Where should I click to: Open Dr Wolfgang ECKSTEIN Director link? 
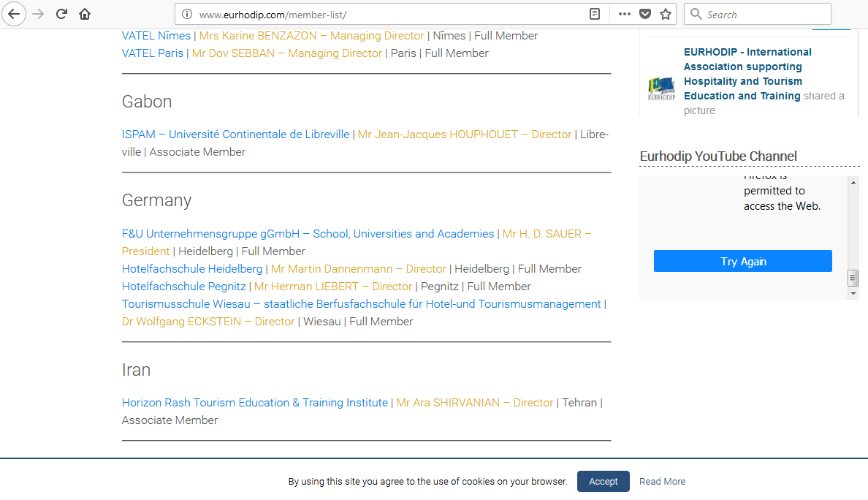[208, 322]
